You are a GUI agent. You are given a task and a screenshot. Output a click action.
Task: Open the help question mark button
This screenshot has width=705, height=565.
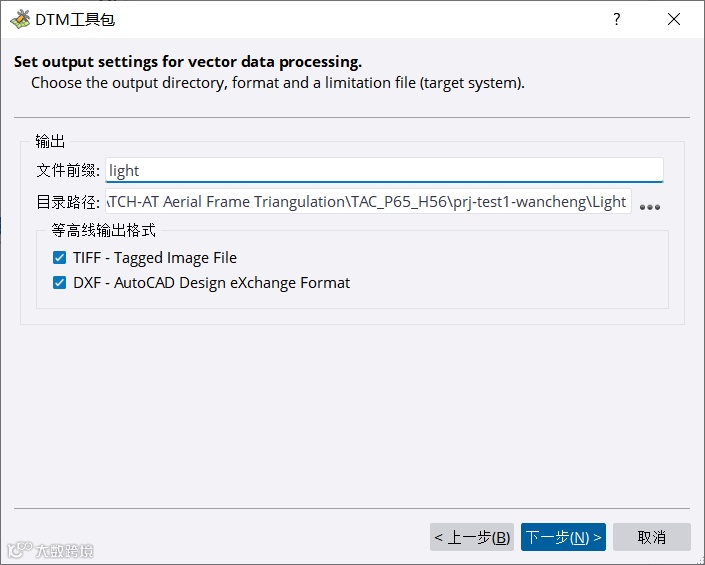[617, 19]
